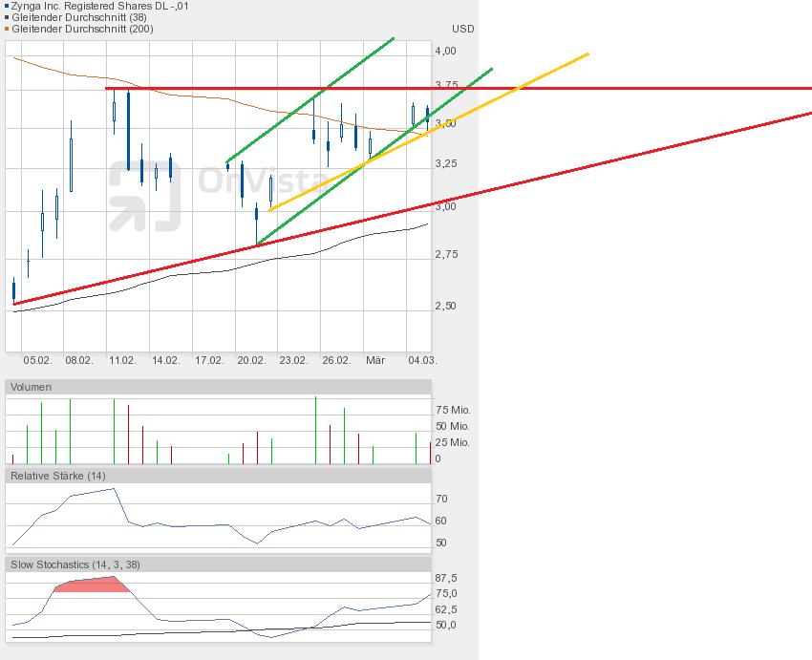Click the USD currency label
812x660 pixels.
(462, 29)
